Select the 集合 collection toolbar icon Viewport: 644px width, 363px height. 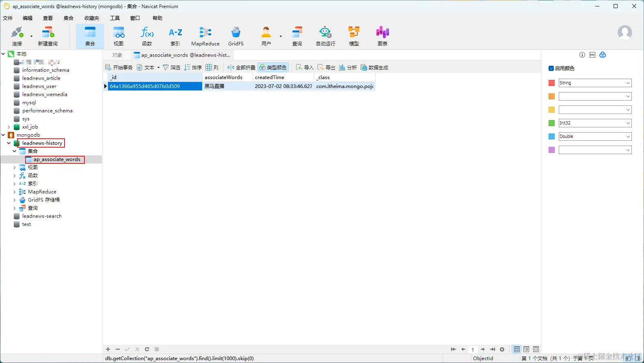click(x=90, y=36)
